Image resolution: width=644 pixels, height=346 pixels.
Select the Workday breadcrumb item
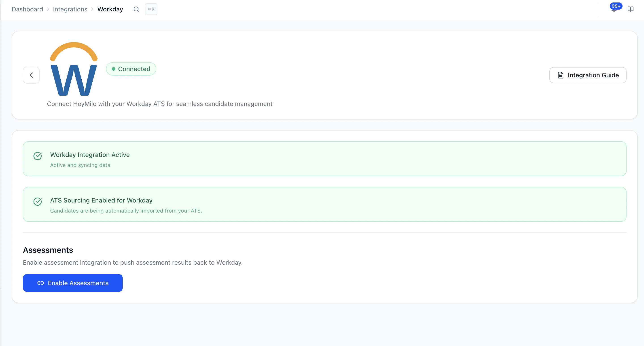pos(110,9)
